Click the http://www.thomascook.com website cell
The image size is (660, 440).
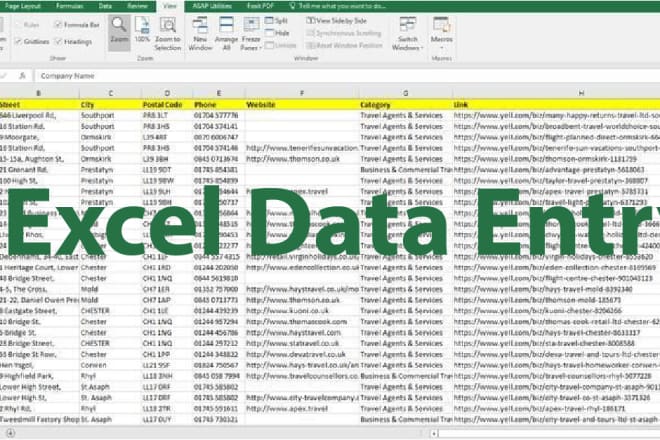click(x=302, y=322)
